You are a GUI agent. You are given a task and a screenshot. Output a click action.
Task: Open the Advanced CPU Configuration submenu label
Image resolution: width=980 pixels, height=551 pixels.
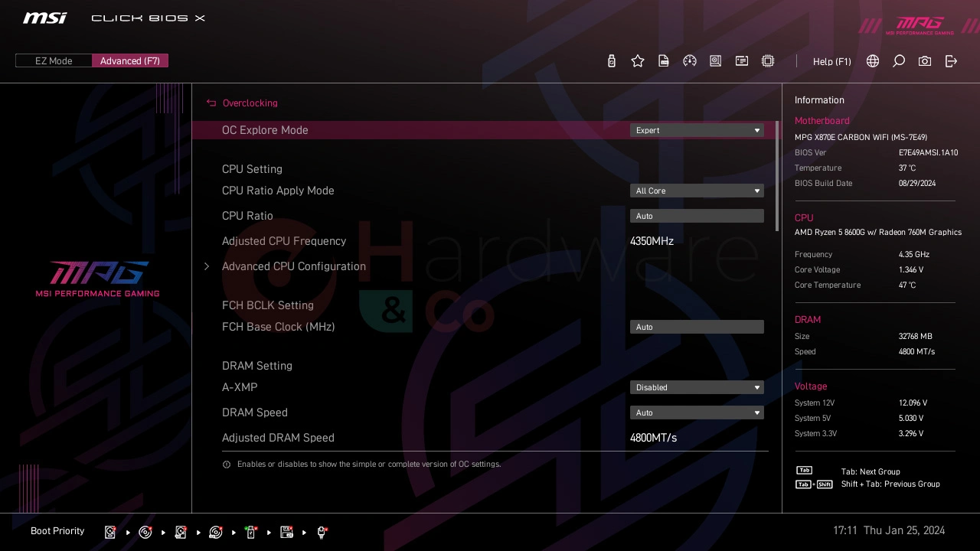pyautogui.click(x=294, y=266)
